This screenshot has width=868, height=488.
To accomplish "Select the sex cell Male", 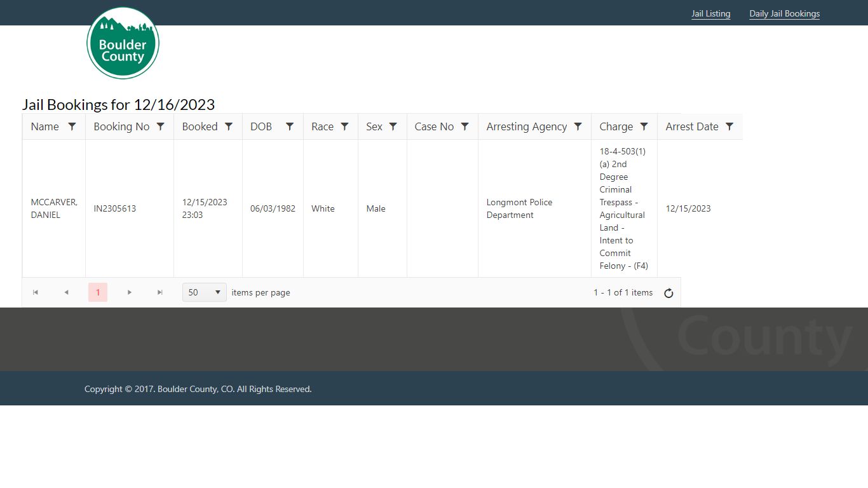I will click(x=383, y=208).
